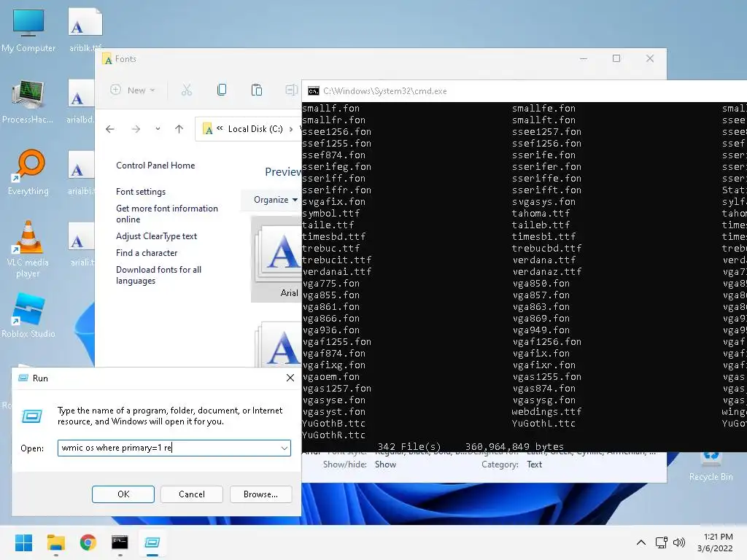This screenshot has height=560, width=747.
Task: Go forward in Fonts window
Action: (136, 129)
